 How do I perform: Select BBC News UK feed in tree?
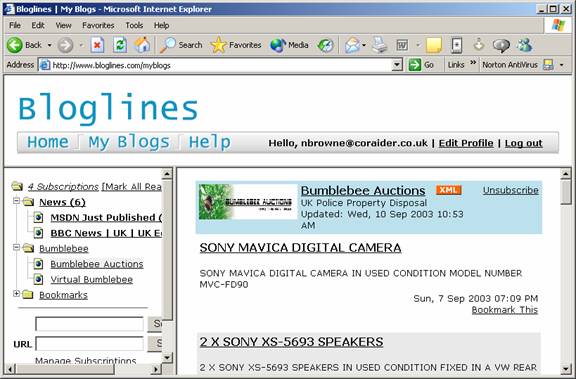106,233
